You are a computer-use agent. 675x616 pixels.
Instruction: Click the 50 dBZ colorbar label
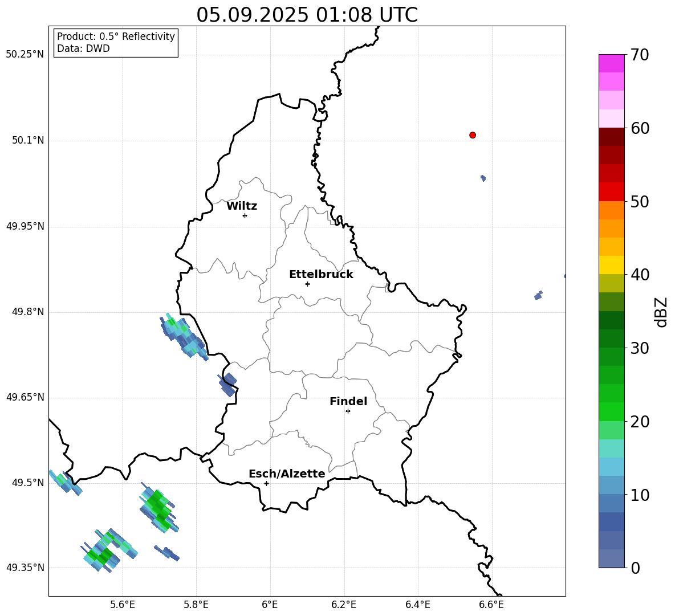(x=640, y=201)
